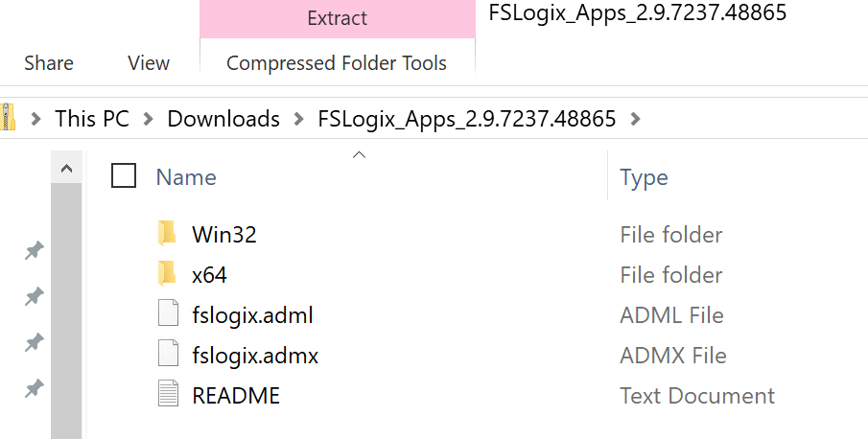Select the README text document icon
The image size is (868, 439).
[x=168, y=395]
